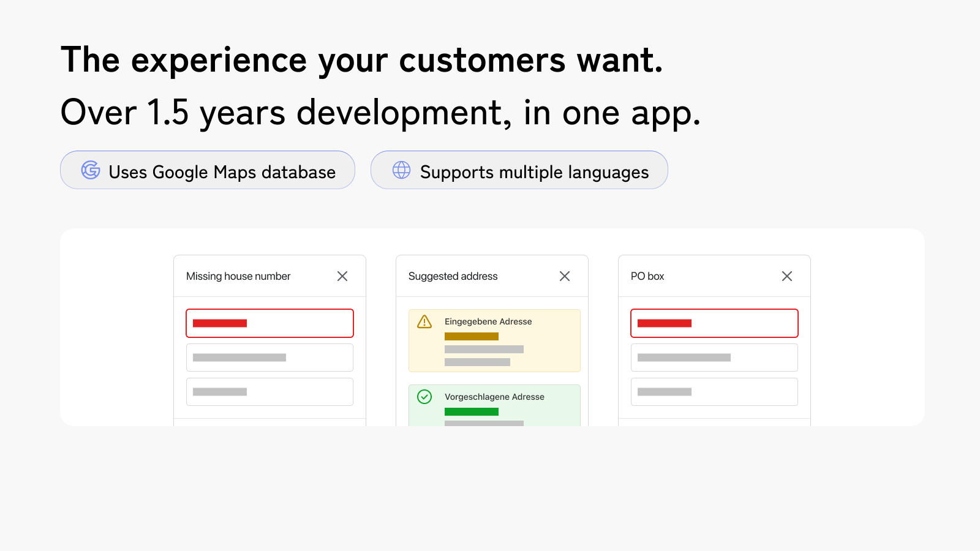
Task: Choose the Vorgeschlagene Adresse option
Action: click(x=494, y=405)
